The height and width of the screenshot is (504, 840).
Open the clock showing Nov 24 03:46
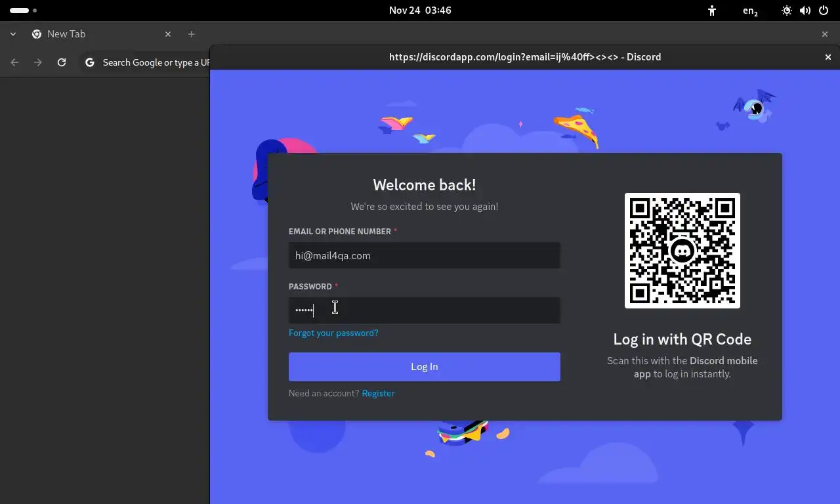(x=420, y=10)
